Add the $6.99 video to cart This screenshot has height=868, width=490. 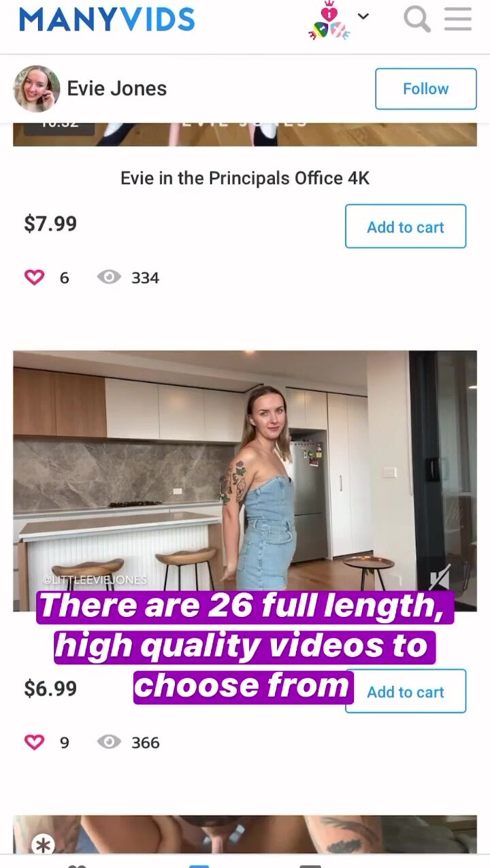point(406,691)
